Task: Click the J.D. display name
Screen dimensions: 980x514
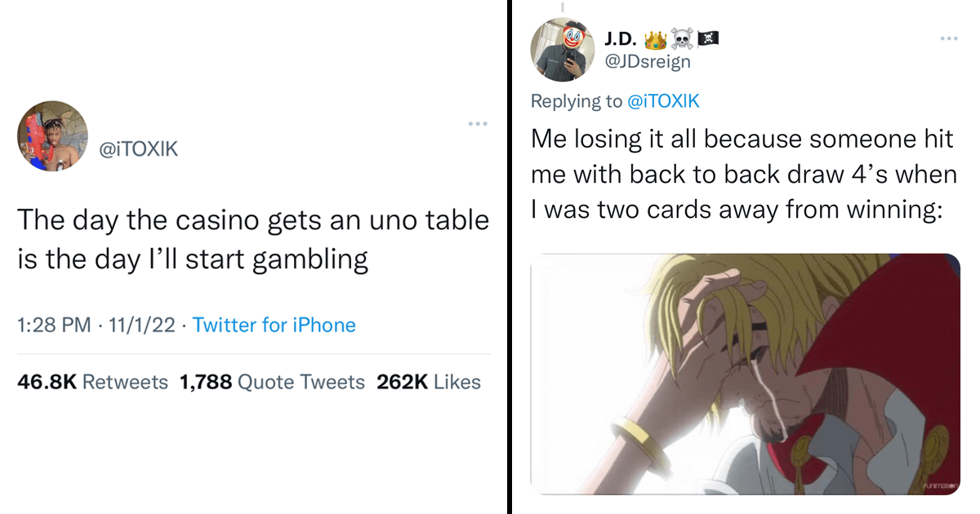Action: 622,38
